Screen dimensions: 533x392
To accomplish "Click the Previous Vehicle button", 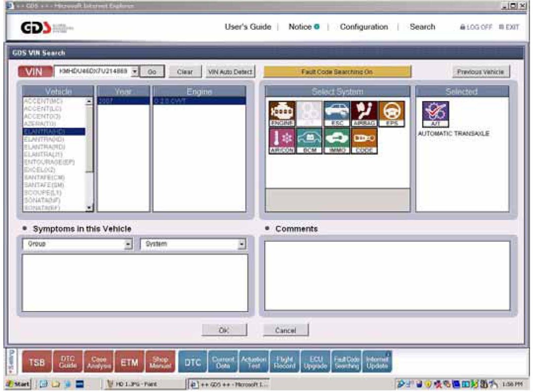I will 480,72.
